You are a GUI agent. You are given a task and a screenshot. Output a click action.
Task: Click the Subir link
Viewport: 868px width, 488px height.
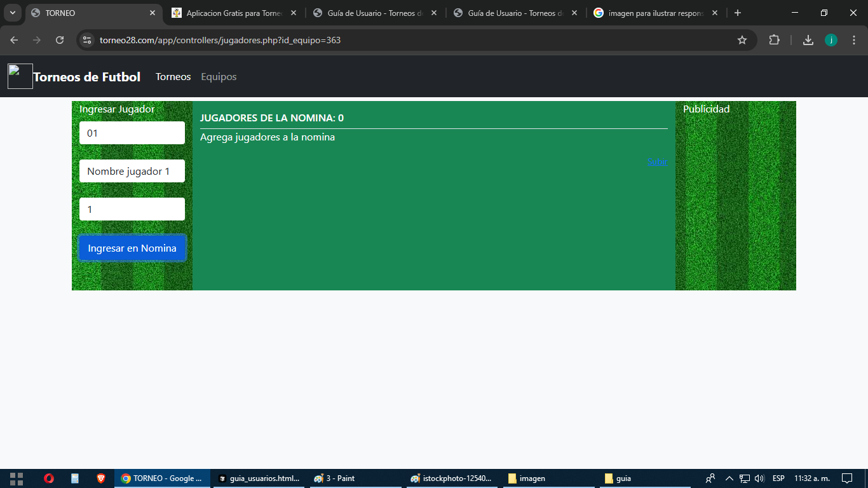[x=657, y=162]
